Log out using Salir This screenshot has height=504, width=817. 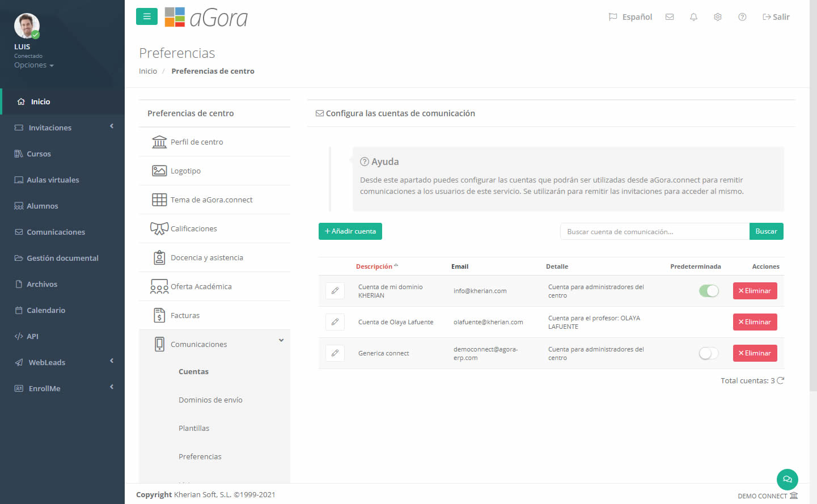[776, 17]
